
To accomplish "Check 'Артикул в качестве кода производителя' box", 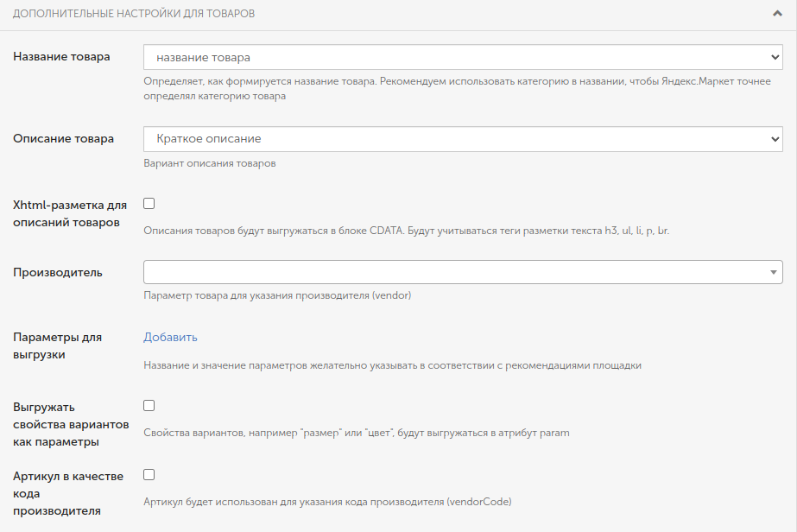I will [x=149, y=474].
